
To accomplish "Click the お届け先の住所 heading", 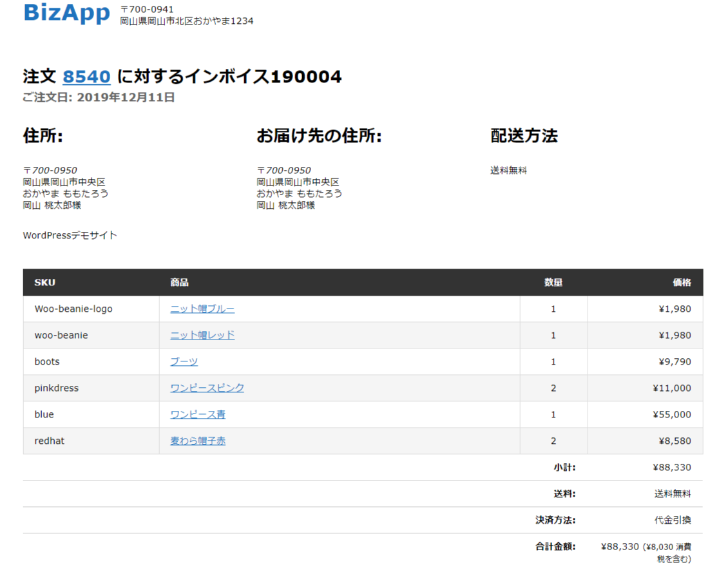I will (319, 136).
